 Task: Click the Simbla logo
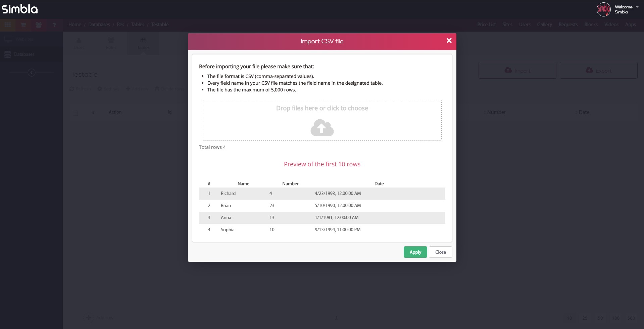tap(20, 9)
